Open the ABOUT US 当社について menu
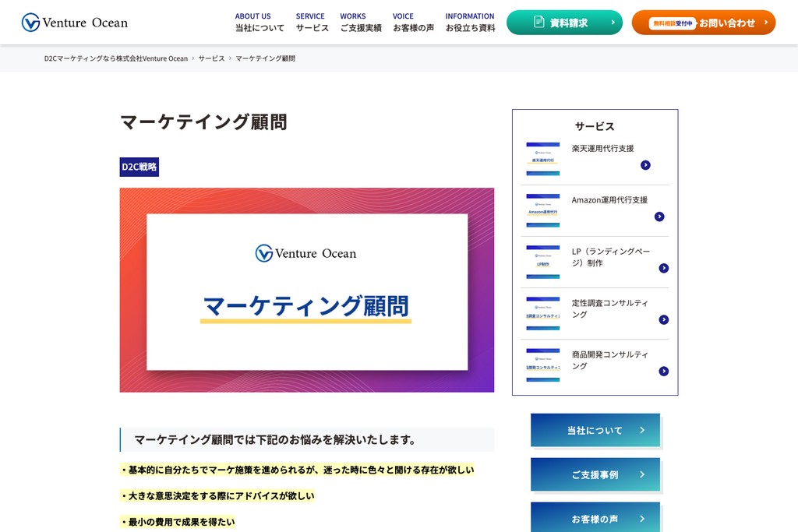The height and width of the screenshot is (532, 798). coord(260,23)
